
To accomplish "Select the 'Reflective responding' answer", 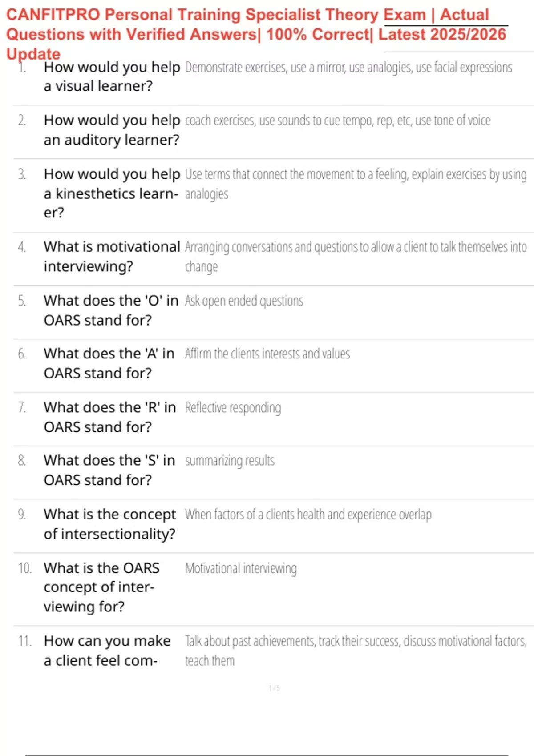I will point(233,408).
